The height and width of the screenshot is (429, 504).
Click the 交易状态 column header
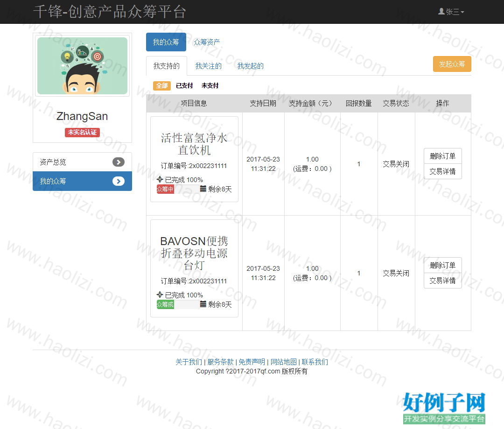(396, 103)
